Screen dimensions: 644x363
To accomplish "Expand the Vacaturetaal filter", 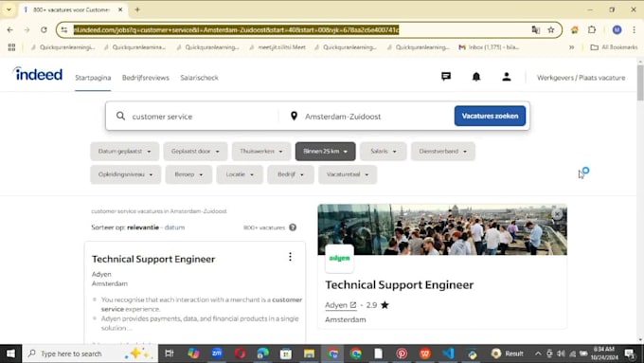I will 348,174.
